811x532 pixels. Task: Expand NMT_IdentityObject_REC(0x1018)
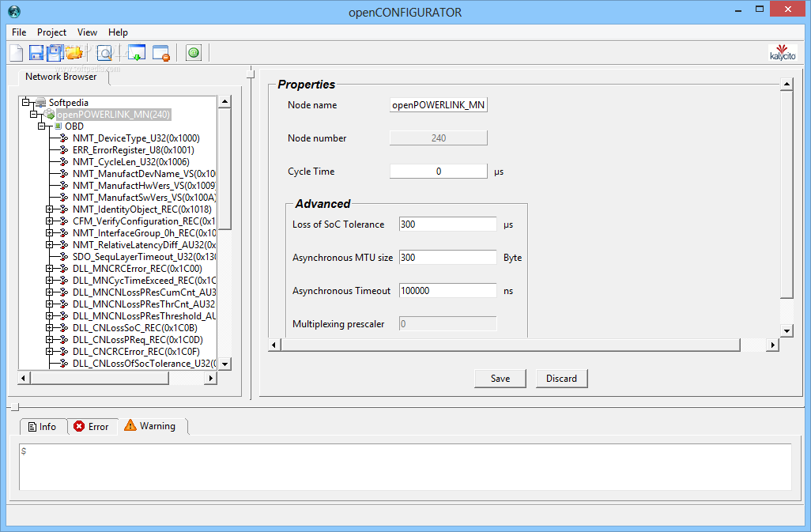click(50, 209)
